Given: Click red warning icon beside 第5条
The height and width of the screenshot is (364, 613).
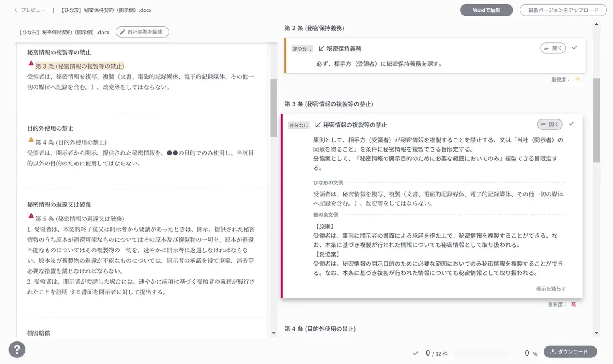Looking at the screenshot, I should pos(31,216).
